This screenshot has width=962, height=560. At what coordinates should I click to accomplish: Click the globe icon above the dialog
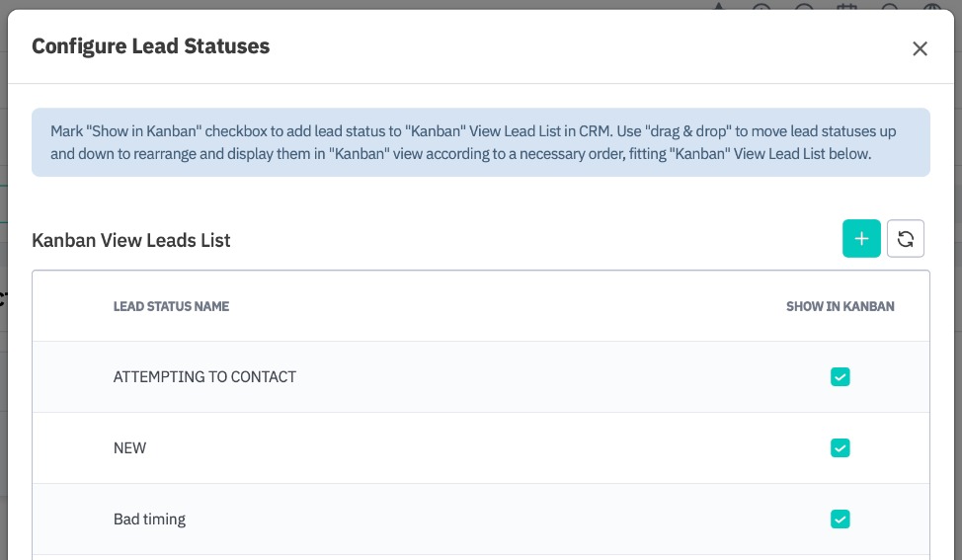[931, 7]
